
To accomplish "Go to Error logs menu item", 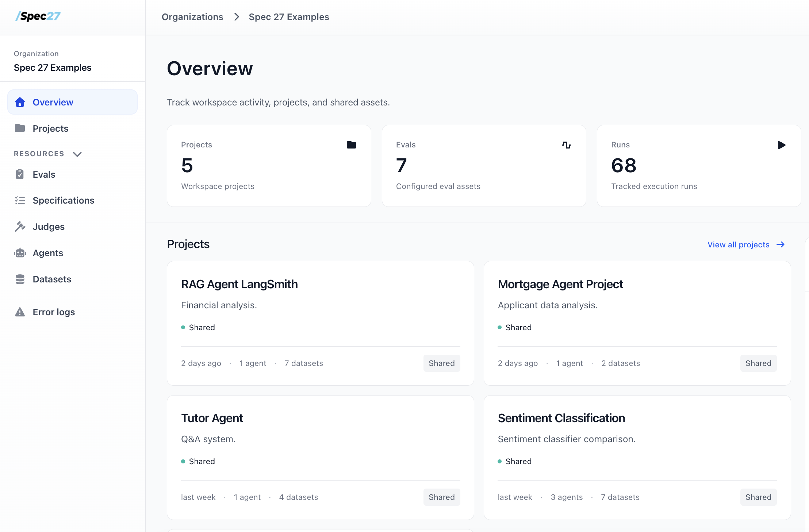I will [x=54, y=312].
